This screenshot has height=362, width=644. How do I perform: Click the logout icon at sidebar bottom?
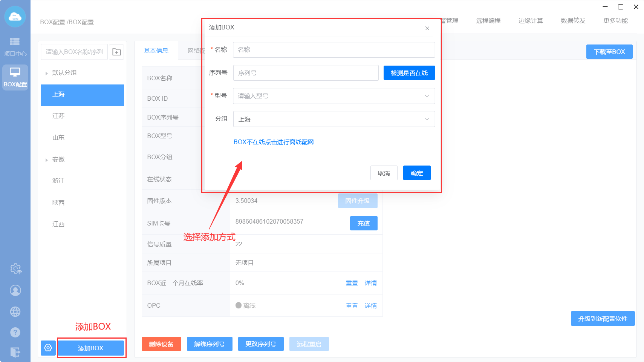[x=15, y=352]
